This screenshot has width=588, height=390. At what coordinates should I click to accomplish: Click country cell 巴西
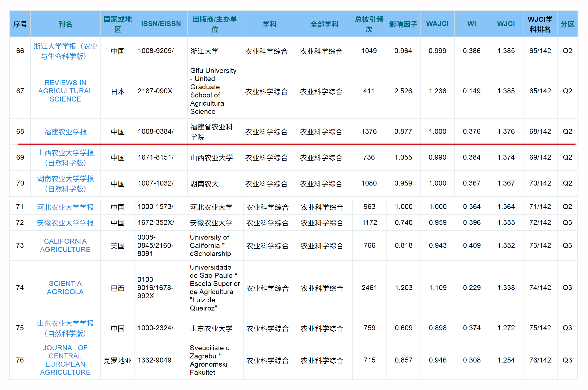tap(117, 288)
